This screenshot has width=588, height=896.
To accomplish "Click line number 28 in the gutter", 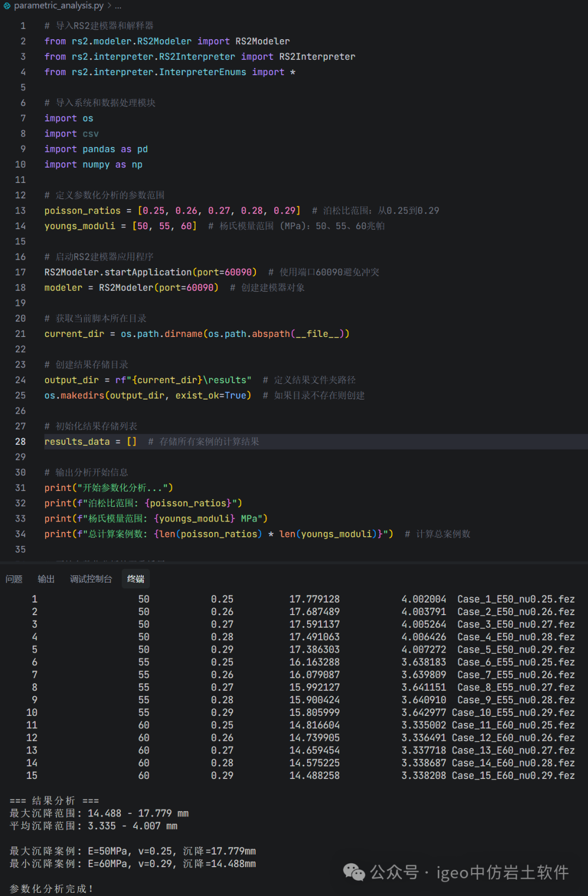I will tap(20, 441).
